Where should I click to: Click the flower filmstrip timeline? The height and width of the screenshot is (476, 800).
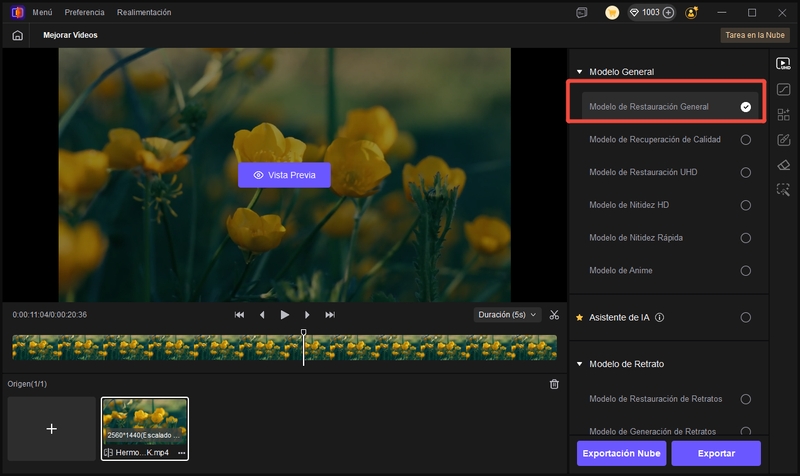pyautogui.click(x=284, y=347)
